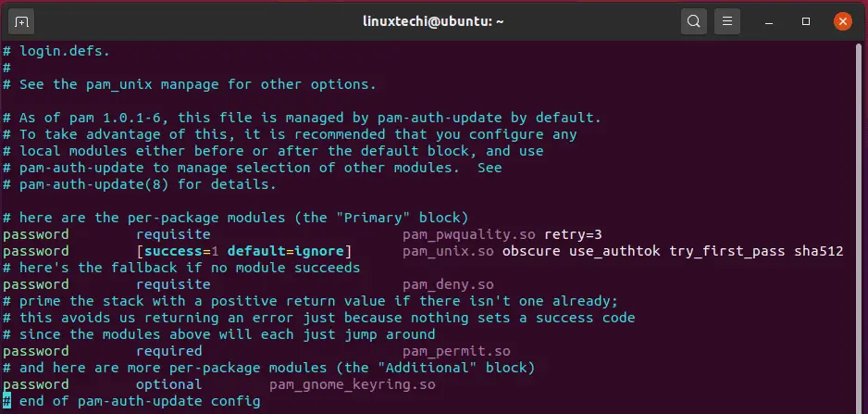Click the pam_gnome_keyring.so entry
The width and height of the screenshot is (868, 414).
click(x=352, y=384)
